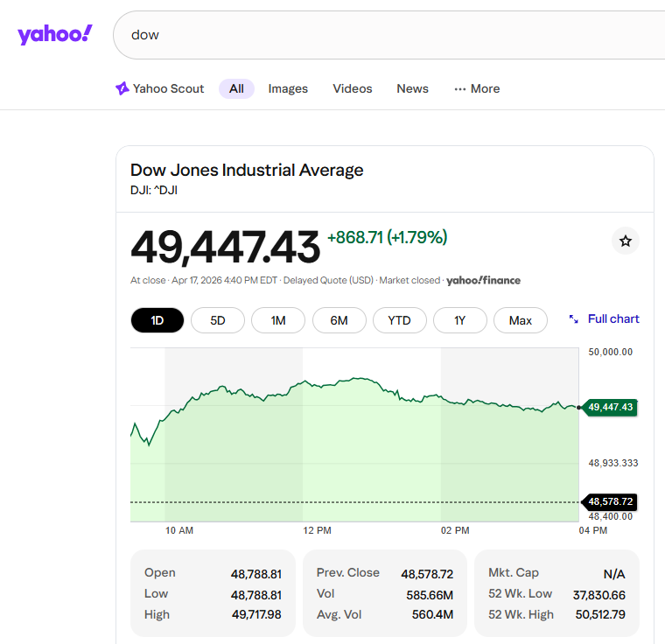The height and width of the screenshot is (644, 665).
Task: Click the Yahoo logo
Action: pos(54,35)
